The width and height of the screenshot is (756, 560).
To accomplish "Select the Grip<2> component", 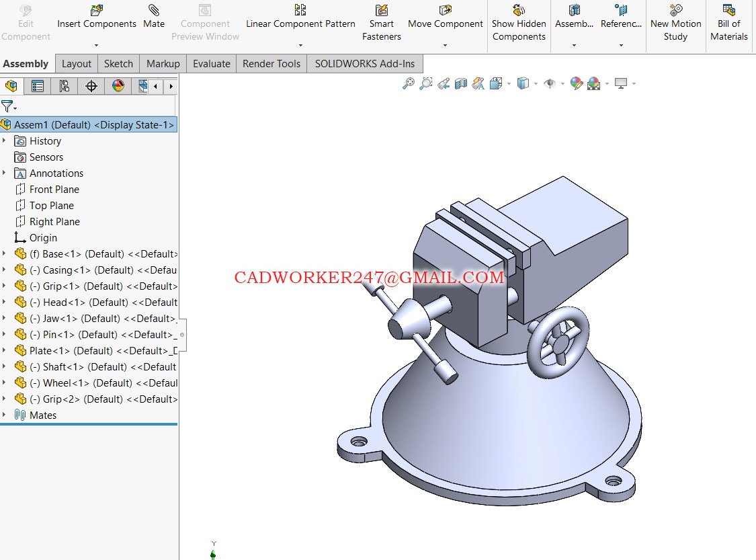I will coord(96,399).
